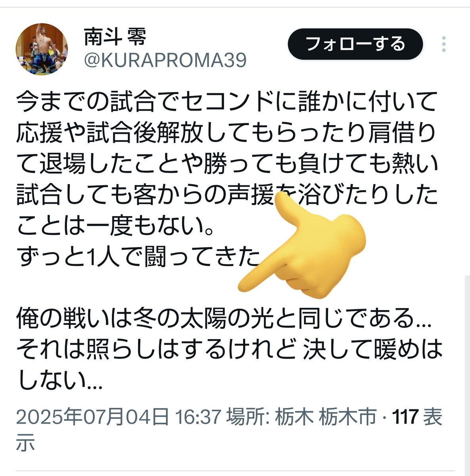470x476 pixels.
Task: Open the wrestler profile avatar picture
Action: [42, 49]
